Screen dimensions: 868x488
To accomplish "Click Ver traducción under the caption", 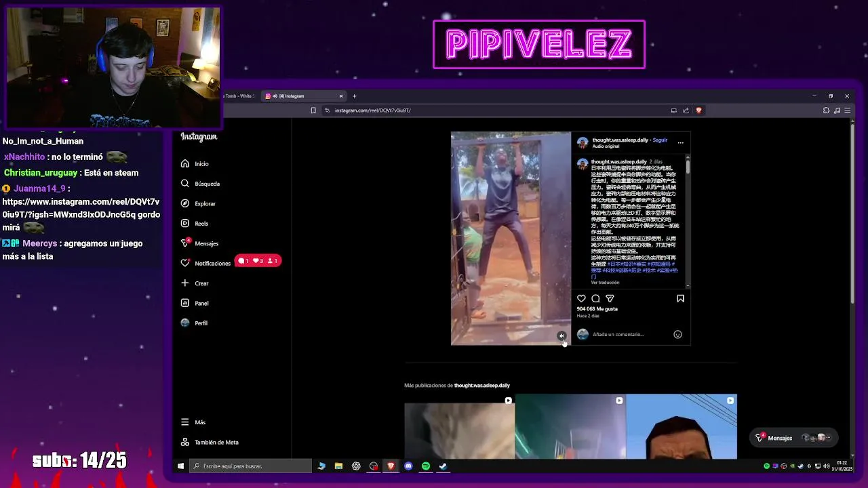I will point(605,283).
